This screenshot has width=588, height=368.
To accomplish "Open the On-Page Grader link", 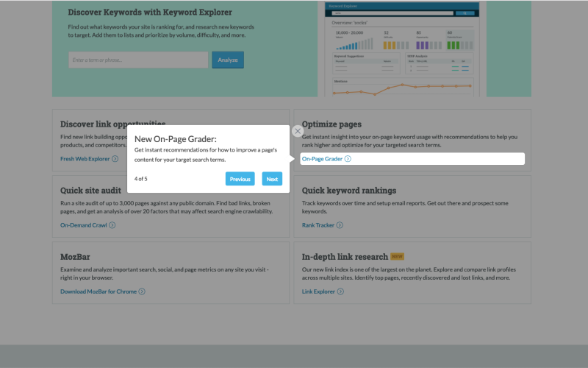I will 322,159.
